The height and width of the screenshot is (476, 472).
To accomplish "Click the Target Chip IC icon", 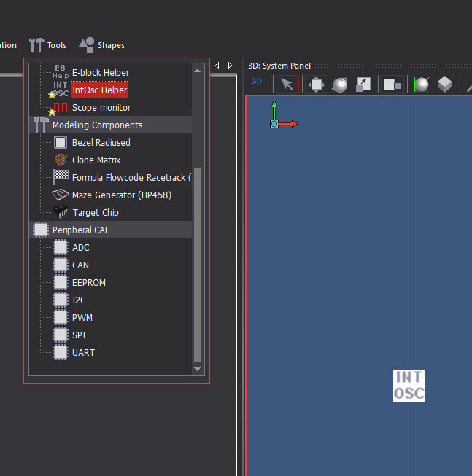I will tap(61, 211).
